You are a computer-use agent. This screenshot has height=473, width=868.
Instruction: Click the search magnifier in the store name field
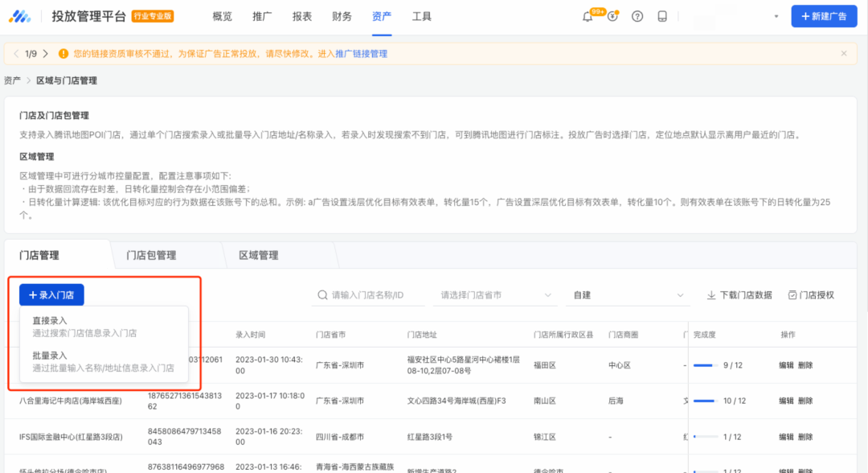322,294
